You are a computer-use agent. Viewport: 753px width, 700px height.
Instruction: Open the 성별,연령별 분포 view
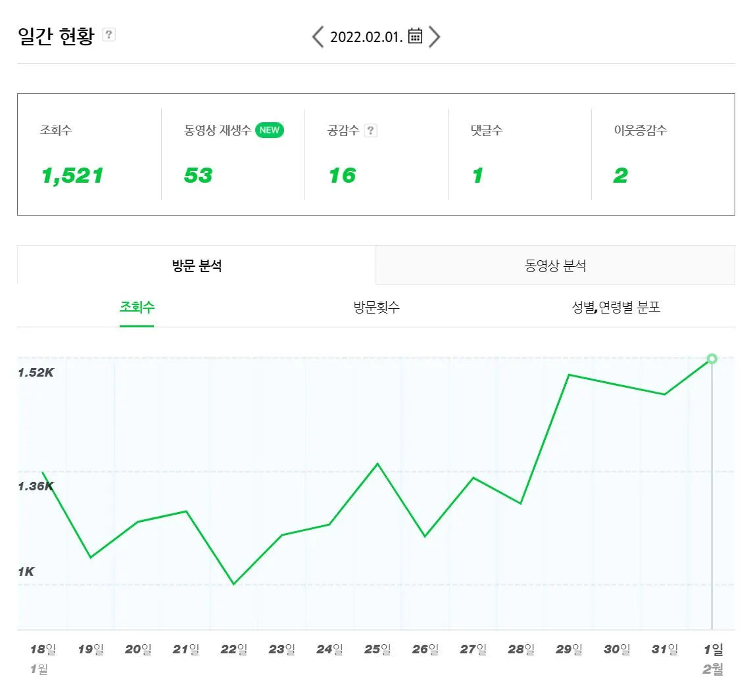click(618, 306)
